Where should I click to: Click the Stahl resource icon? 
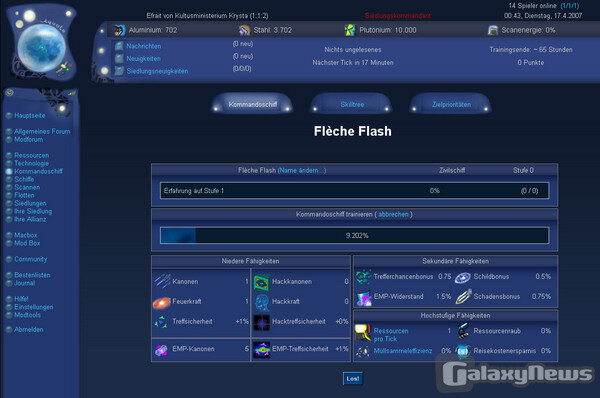244,30
